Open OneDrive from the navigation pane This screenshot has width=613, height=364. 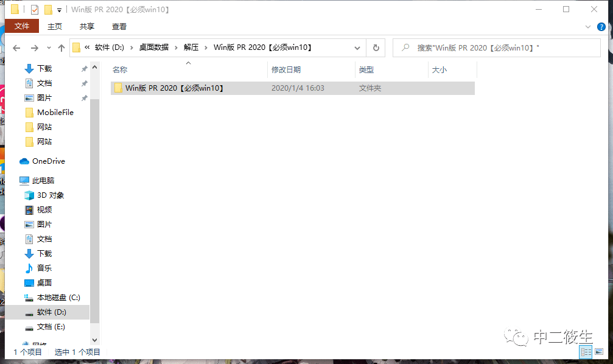48,161
